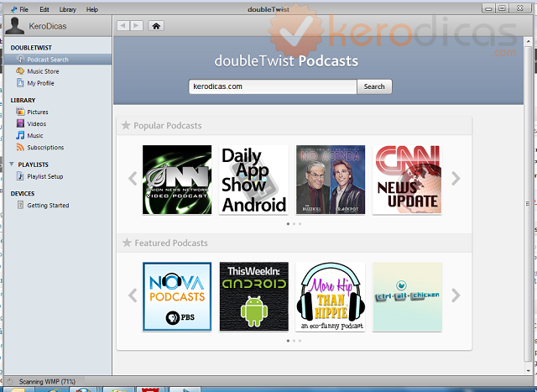The image size is (537, 392).
Task: Click the Search button
Action: [374, 86]
